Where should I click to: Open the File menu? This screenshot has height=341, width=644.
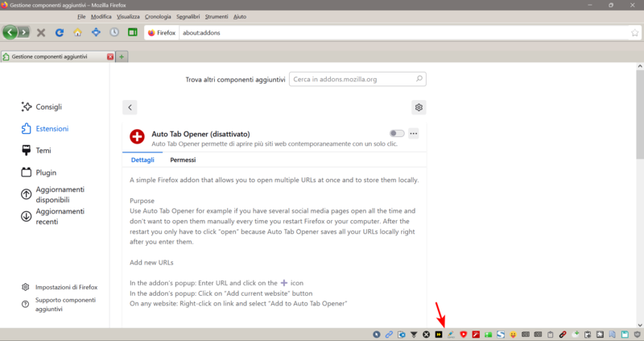pyautogui.click(x=81, y=16)
